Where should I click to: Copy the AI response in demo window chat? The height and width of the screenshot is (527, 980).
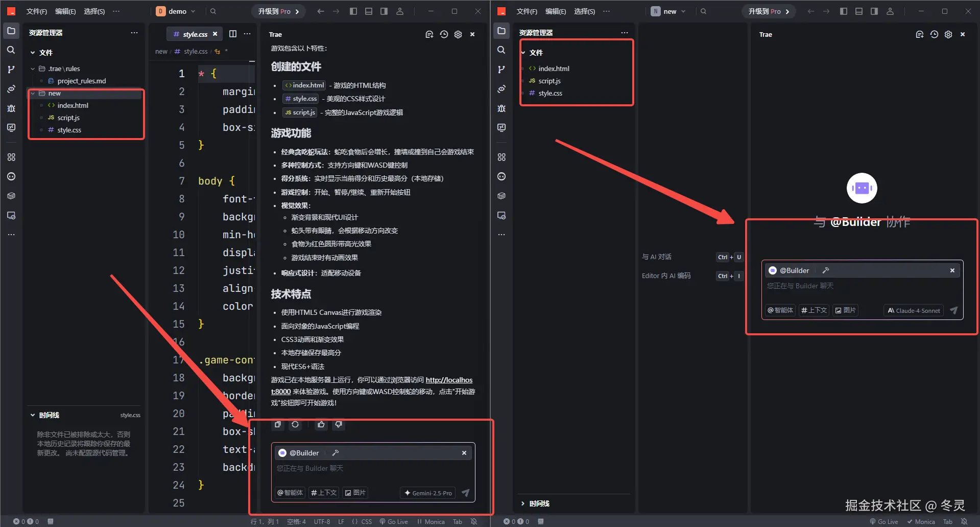coord(278,424)
